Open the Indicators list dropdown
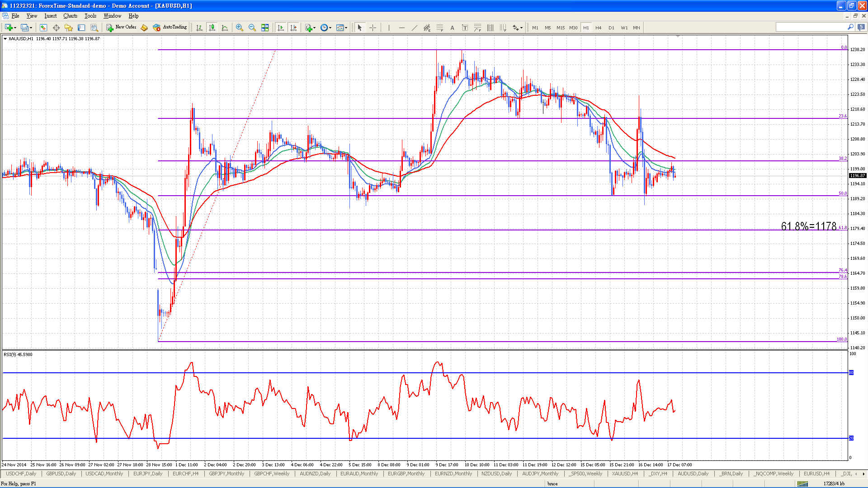The image size is (868, 488). pyautogui.click(x=310, y=28)
